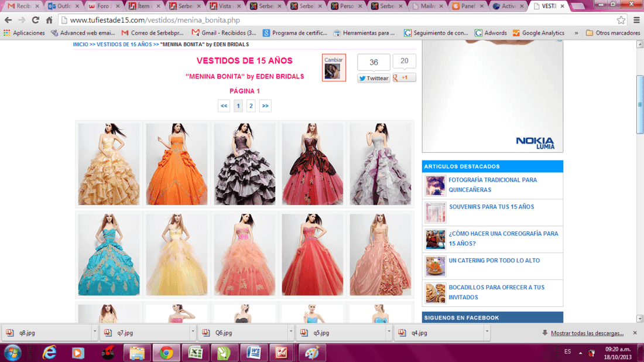This screenshot has width=644, height=362.
Task: Switch to the Vista tab
Action: [x=225, y=6]
